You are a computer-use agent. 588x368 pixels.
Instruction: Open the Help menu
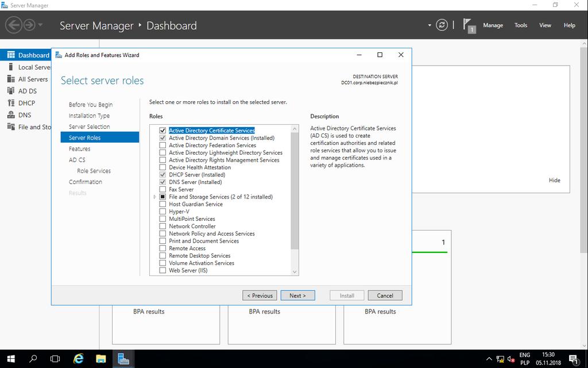point(569,25)
